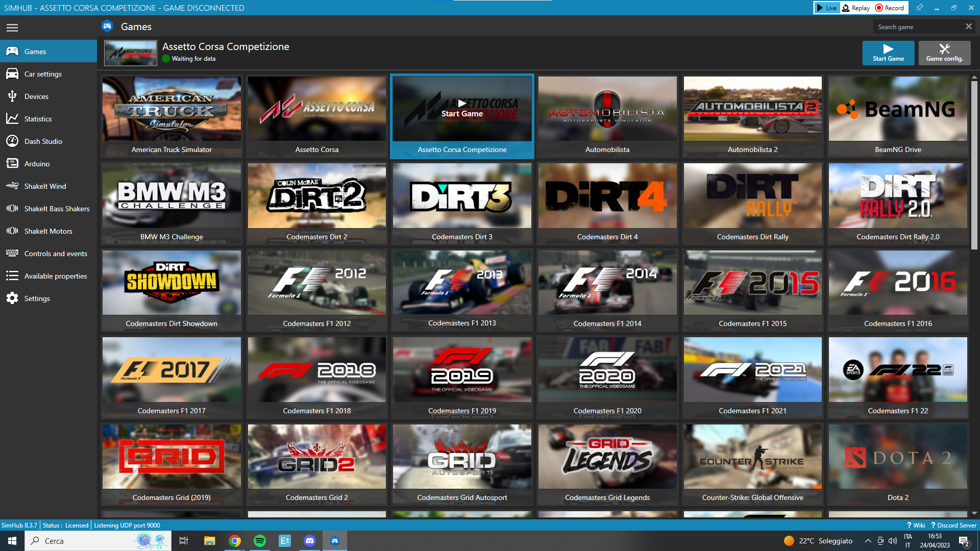
Task: Clear the game search box
Action: point(968,27)
